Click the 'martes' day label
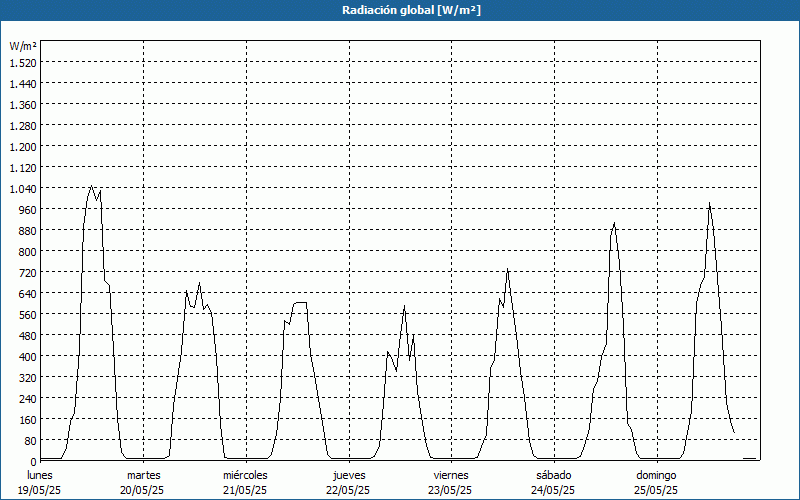Viewport: 800px width, 500px height. pos(143,476)
